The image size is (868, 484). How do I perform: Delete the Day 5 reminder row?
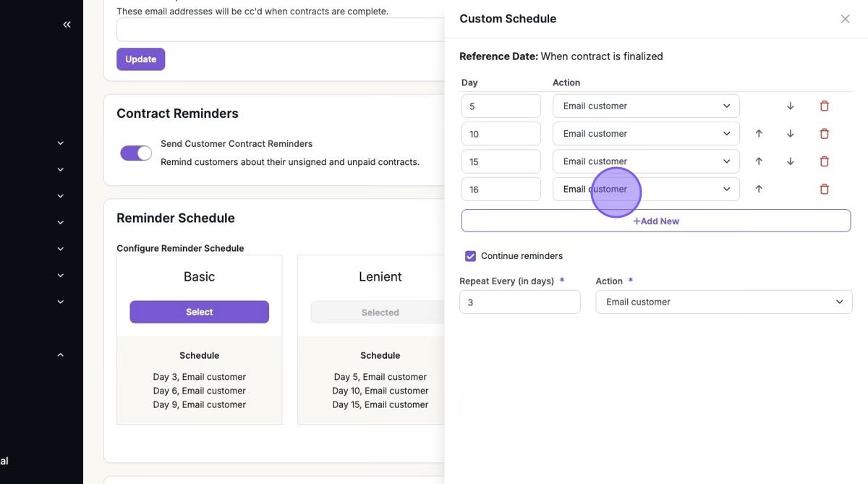coord(824,106)
